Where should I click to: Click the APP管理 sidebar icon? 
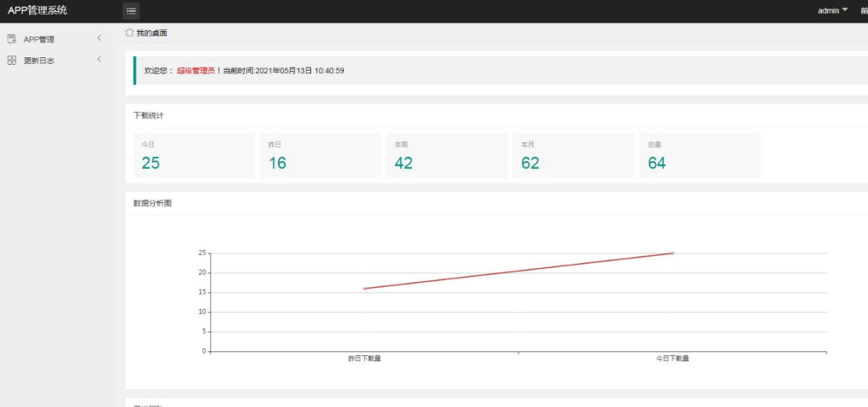click(x=12, y=39)
